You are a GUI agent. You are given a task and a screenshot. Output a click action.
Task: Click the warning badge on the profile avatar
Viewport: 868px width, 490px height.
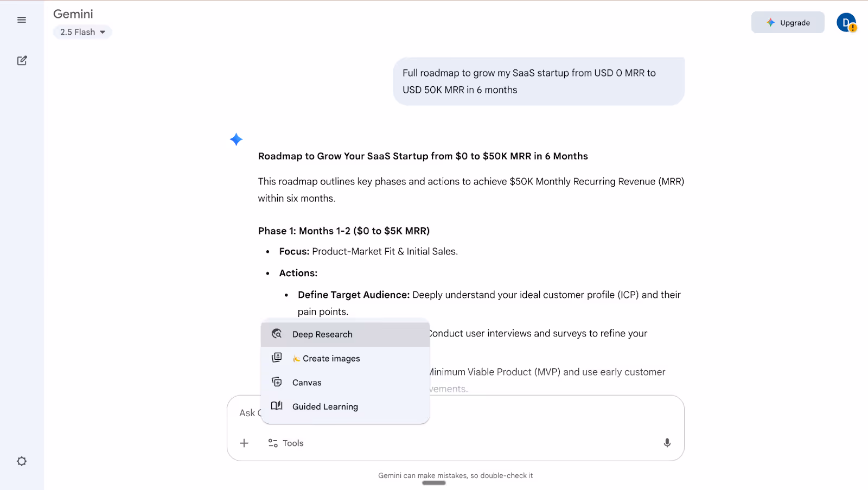(853, 27)
